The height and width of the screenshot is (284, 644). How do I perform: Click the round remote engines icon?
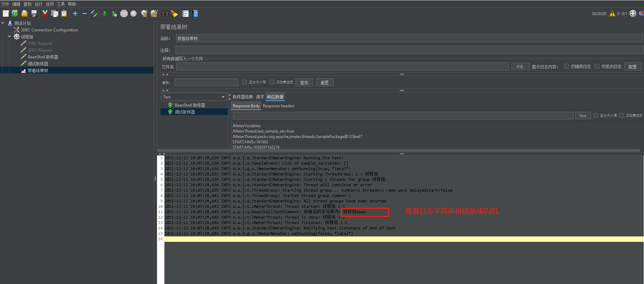point(633,13)
